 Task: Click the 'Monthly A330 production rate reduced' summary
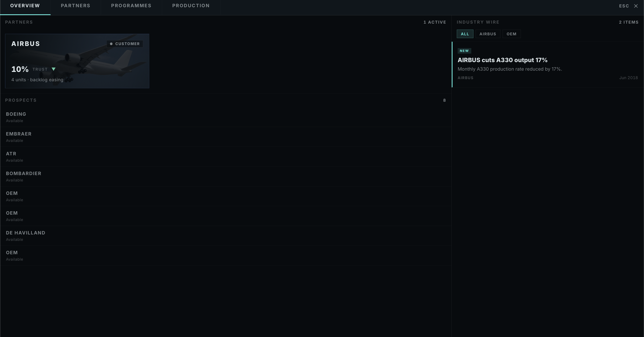(x=510, y=69)
